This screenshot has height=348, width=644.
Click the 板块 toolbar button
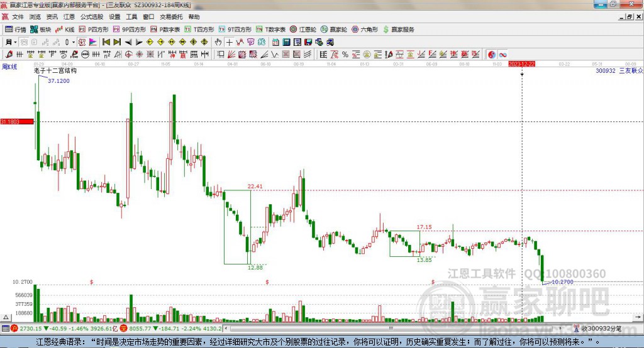40,30
